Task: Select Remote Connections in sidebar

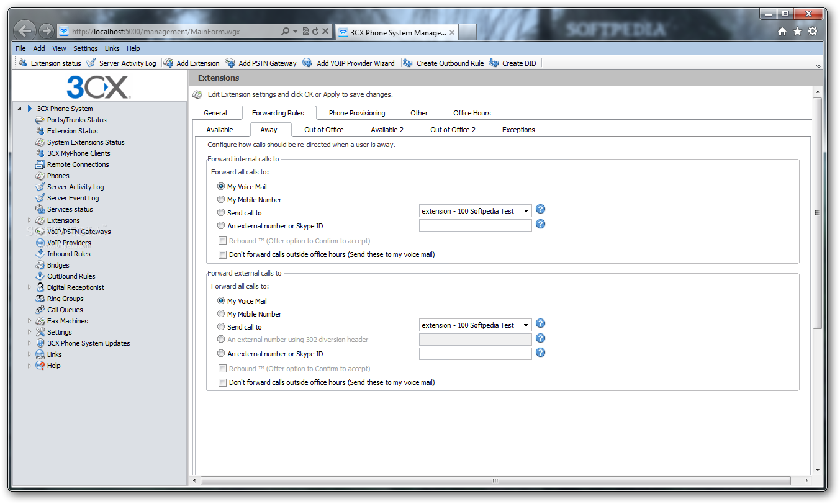Action: click(x=78, y=164)
